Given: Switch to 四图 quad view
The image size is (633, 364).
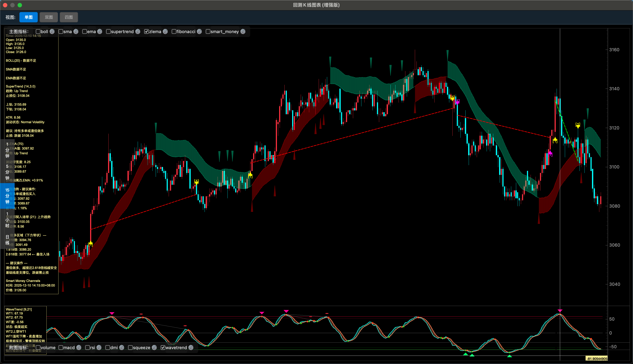Looking at the screenshot, I should [69, 17].
